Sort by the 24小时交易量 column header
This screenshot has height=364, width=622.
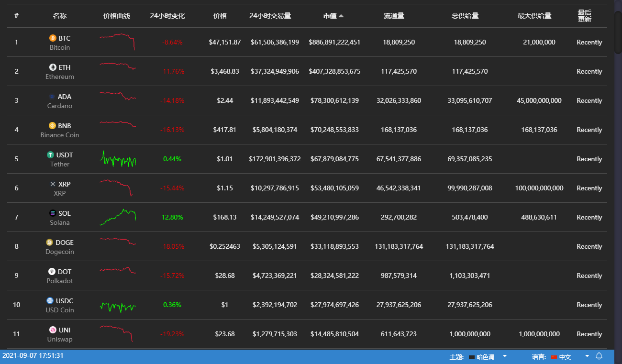(270, 16)
